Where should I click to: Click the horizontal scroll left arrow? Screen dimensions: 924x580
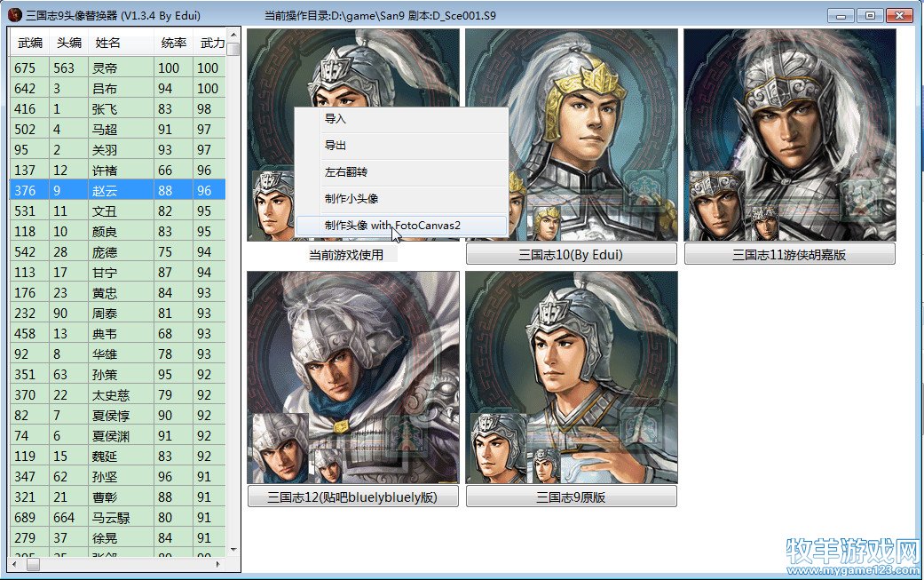tap(15, 564)
